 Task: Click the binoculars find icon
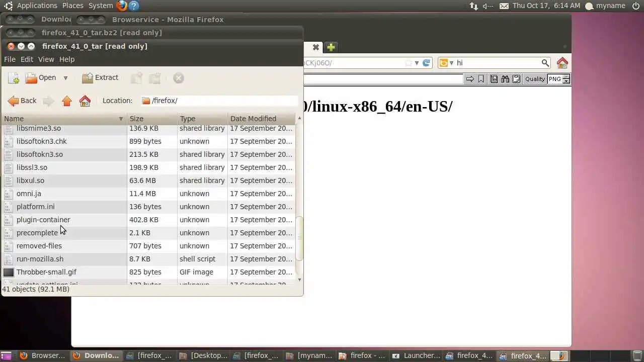pos(505,79)
